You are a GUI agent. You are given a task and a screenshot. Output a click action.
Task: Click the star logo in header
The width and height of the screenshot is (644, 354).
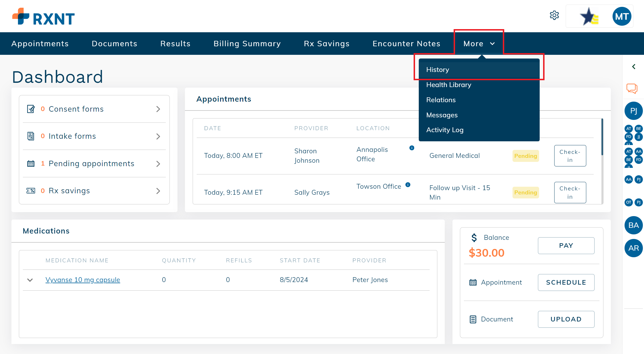(589, 17)
